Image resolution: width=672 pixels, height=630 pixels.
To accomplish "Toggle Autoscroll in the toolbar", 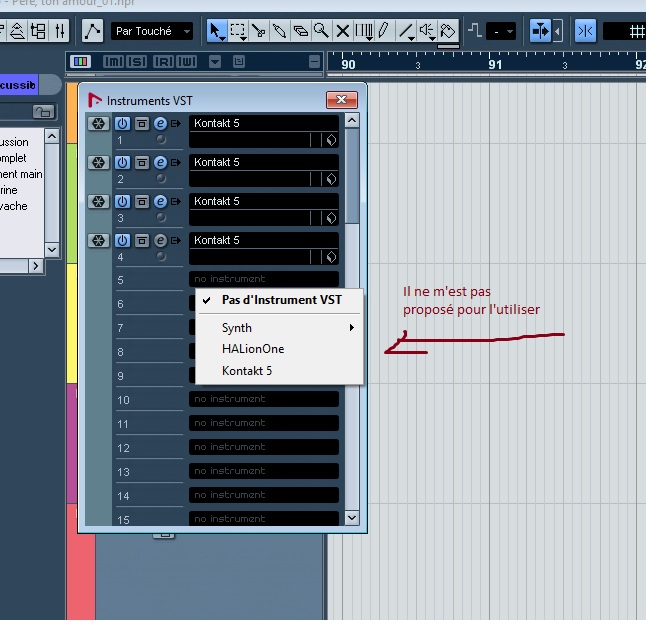I will point(540,31).
